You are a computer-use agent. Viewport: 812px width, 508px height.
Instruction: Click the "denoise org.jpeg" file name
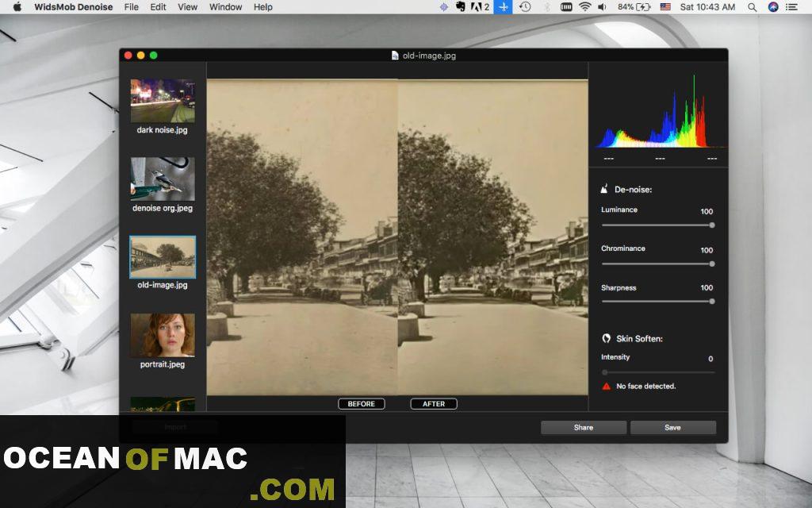(162, 208)
